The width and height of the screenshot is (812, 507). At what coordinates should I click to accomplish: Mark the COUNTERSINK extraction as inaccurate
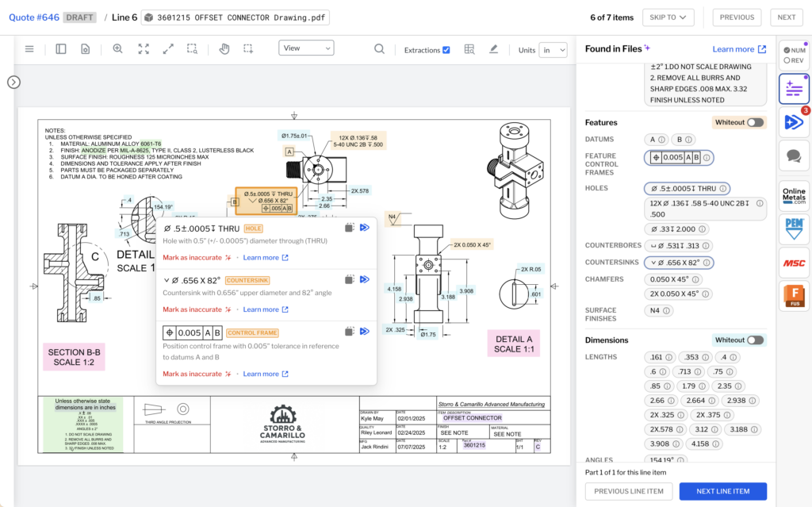(197, 309)
